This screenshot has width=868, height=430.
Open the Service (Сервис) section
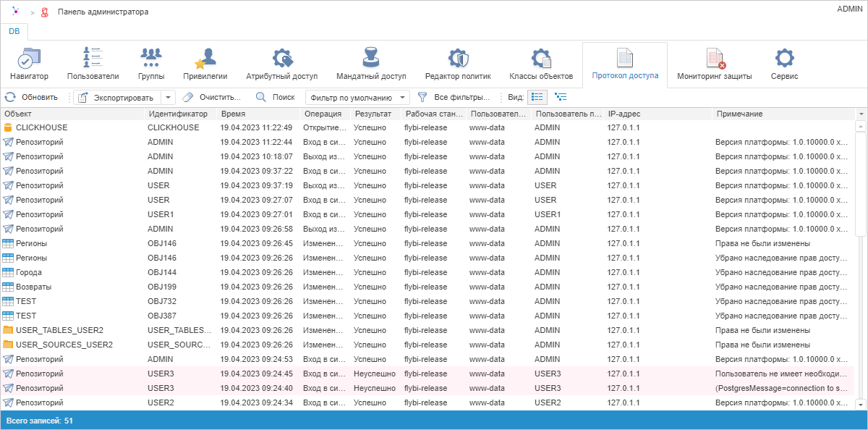[x=784, y=64]
